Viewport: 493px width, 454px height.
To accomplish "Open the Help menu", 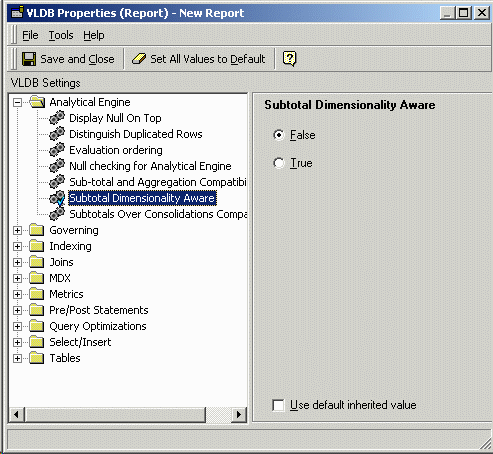I will (94, 35).
